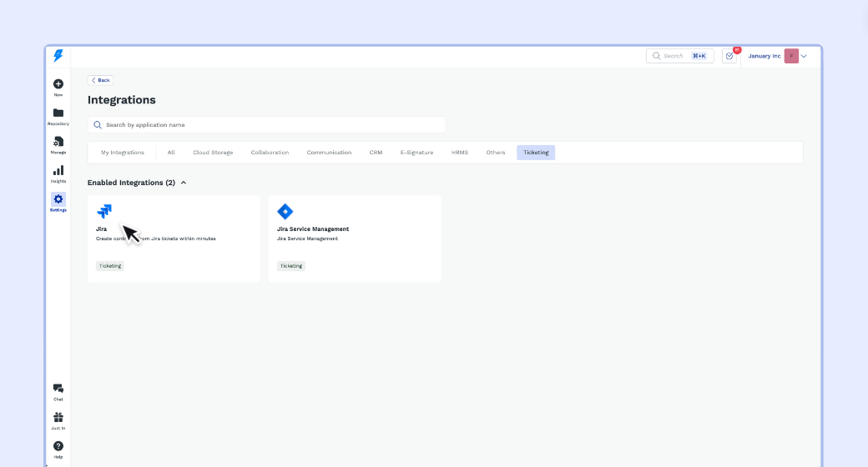Open the Repository folder icon
868x467 pixels.
pos(58,113)
